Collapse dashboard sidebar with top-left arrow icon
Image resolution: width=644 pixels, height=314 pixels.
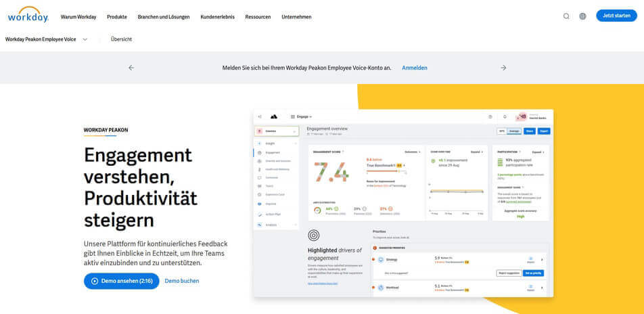pos(260,116)
